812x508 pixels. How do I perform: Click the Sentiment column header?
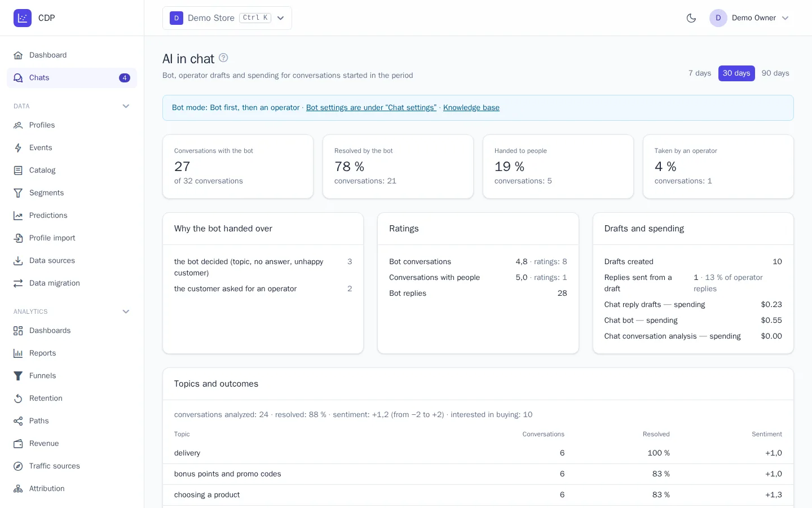click(767, 434)
